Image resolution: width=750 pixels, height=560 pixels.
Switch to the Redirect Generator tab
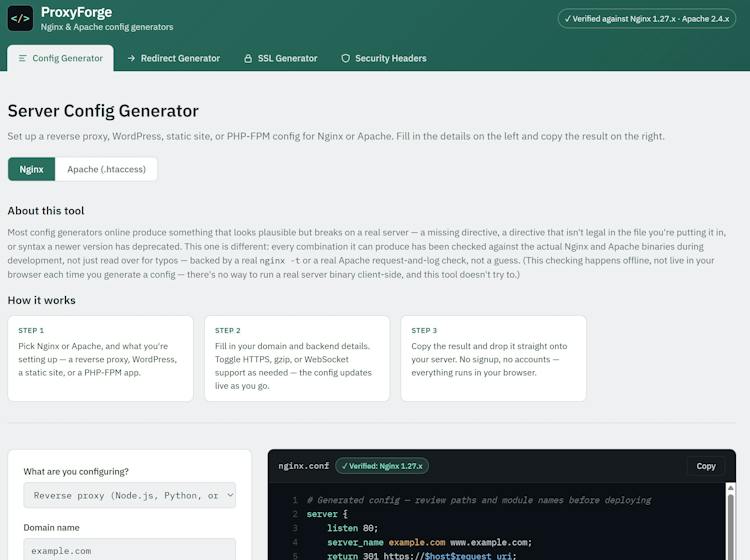coord(174,58)
